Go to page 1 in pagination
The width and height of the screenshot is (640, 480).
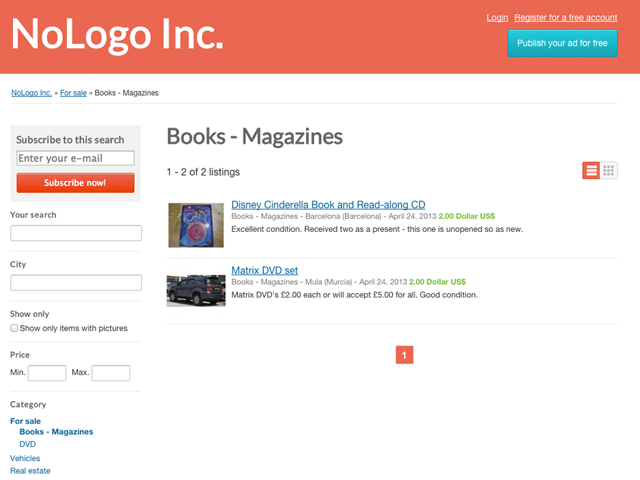(404, 355)
